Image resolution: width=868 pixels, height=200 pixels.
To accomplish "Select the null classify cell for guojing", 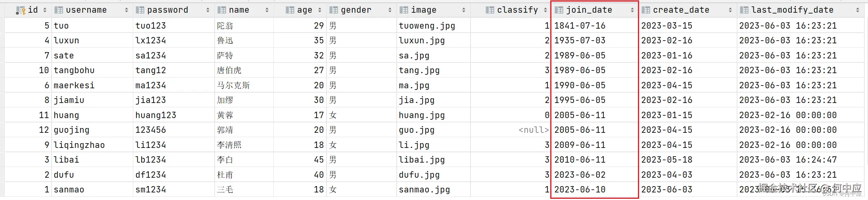I will pyautogui.click(x=533, y=130).
